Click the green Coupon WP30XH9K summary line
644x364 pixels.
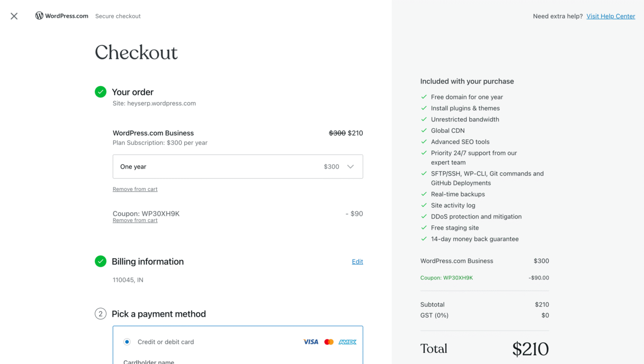pyautogui.click(x=446, y=277)
